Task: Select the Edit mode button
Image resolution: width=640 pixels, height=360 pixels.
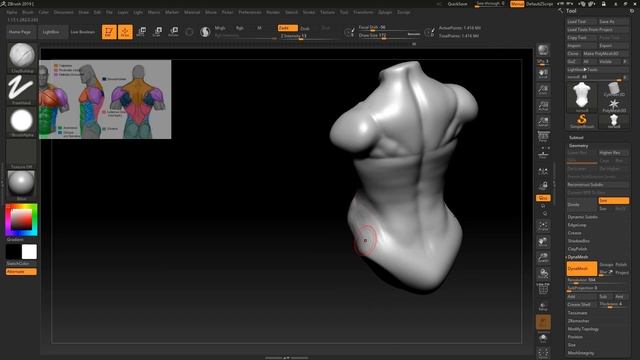Action: pos(109,32)
